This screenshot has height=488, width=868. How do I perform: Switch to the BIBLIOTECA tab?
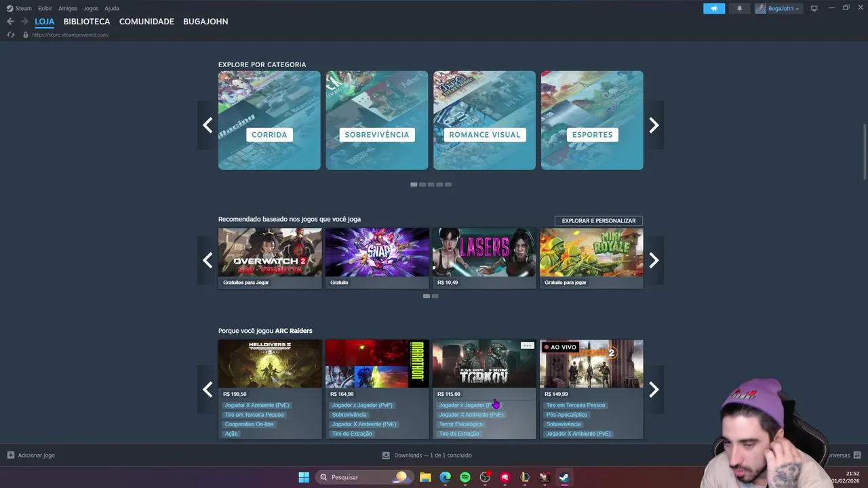[87, 22]
